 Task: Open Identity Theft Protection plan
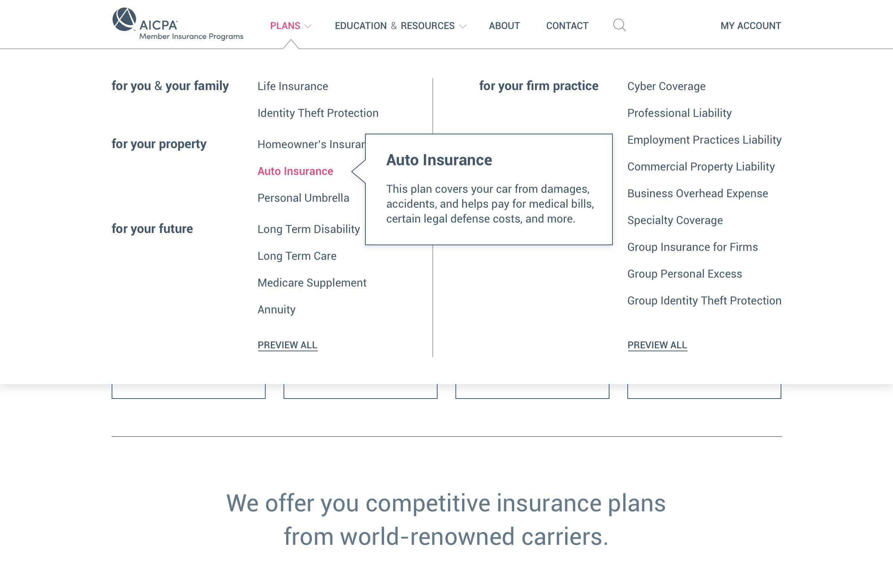[x=318, y=113]
